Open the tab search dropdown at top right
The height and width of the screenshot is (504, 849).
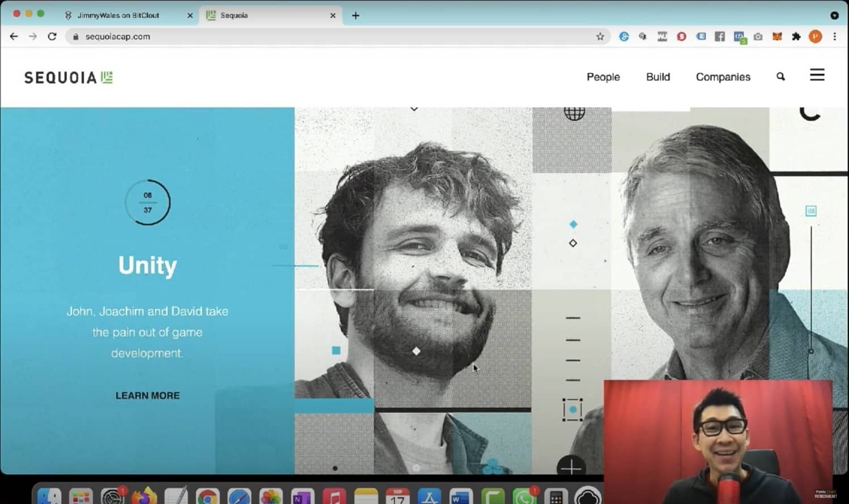click(x=834, y=15)
